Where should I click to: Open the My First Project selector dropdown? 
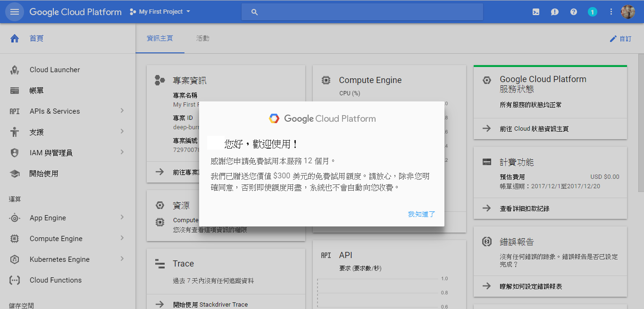tap(160, 12)
